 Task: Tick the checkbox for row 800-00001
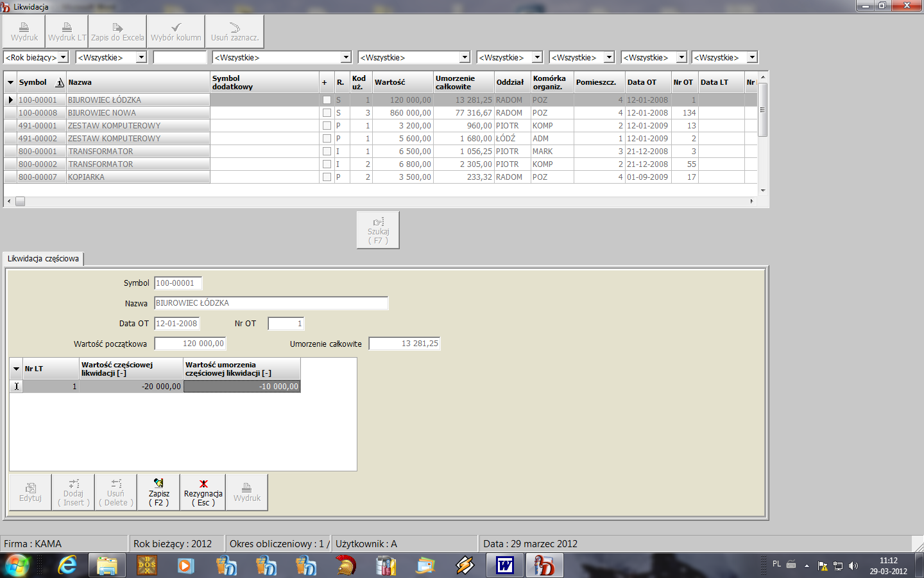(327, 152)
